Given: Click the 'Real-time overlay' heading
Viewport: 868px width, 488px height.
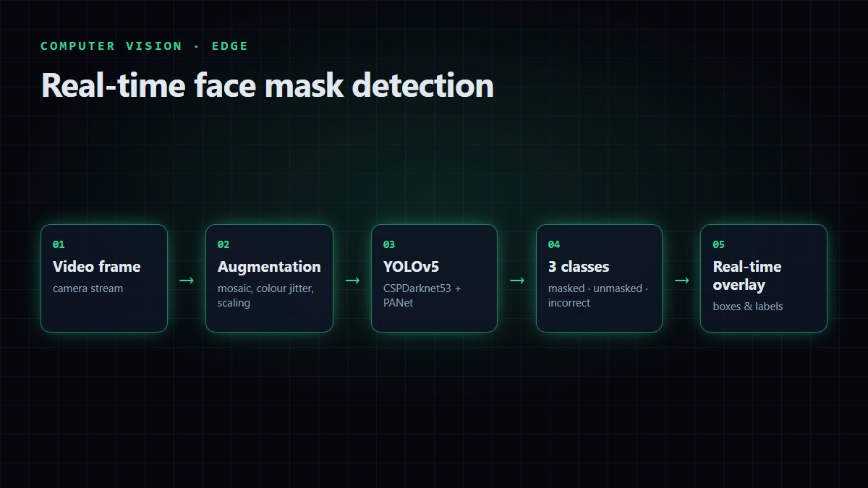Looking at the screenshot, I should pyautogui.click(x=747, y=275).
